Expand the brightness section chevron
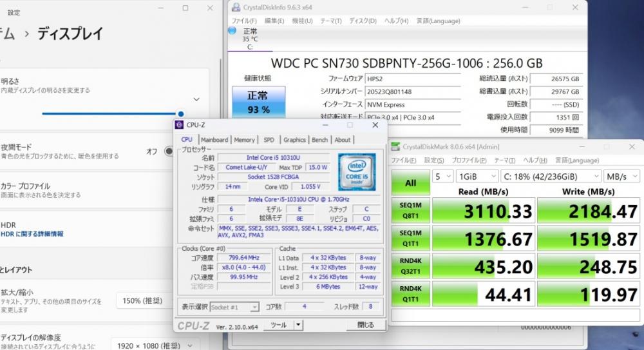644x350 pixels. (x=196, y=99)
